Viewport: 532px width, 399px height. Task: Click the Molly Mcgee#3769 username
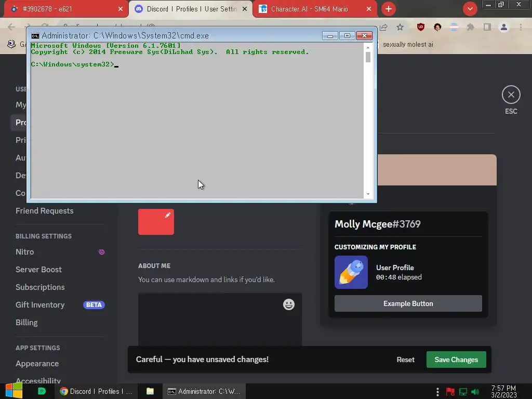point(377,224)
